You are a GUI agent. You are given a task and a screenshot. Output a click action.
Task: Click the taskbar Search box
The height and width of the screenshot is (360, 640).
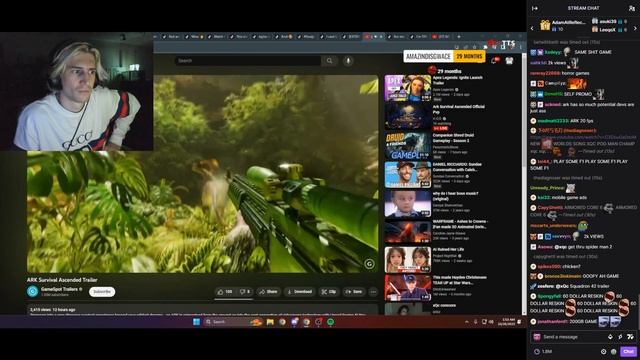[233, 322]
